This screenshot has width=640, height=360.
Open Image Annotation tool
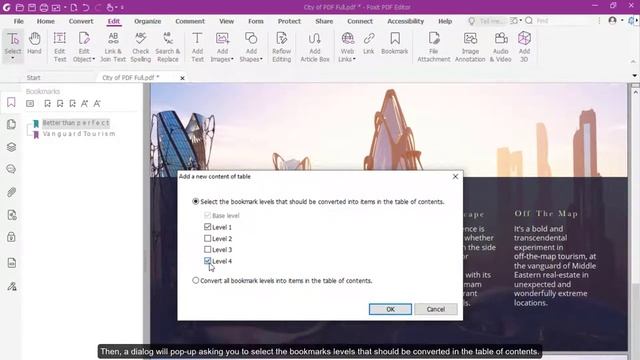pos(470,47)
